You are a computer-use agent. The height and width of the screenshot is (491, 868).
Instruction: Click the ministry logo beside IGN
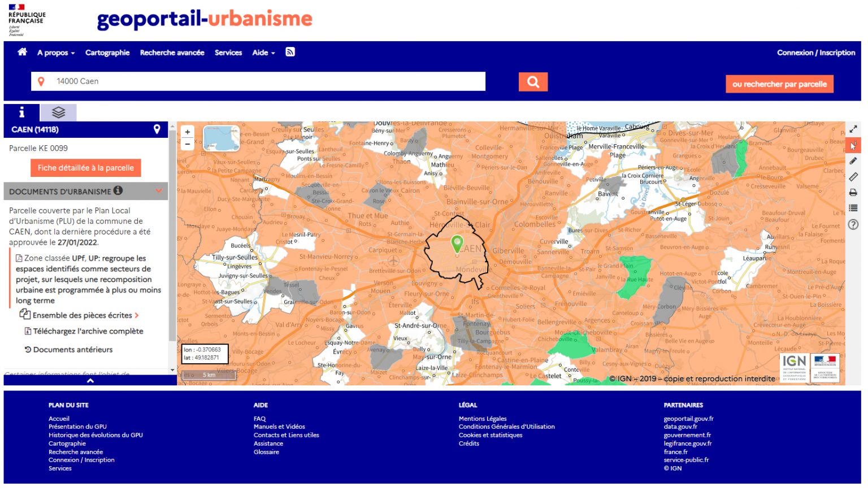825,368
